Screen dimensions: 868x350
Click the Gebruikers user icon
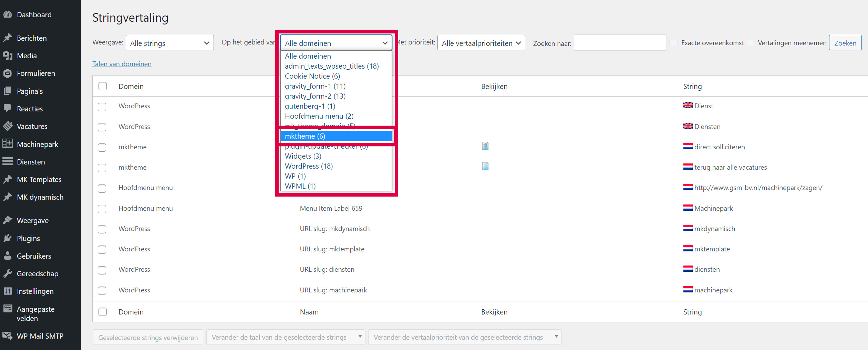pos(8,256)
